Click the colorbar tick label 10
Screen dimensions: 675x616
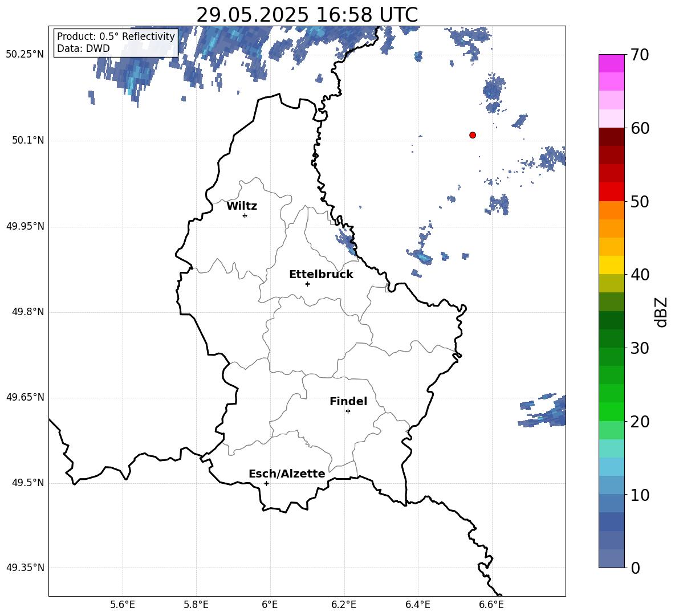[x=640, y=495]
